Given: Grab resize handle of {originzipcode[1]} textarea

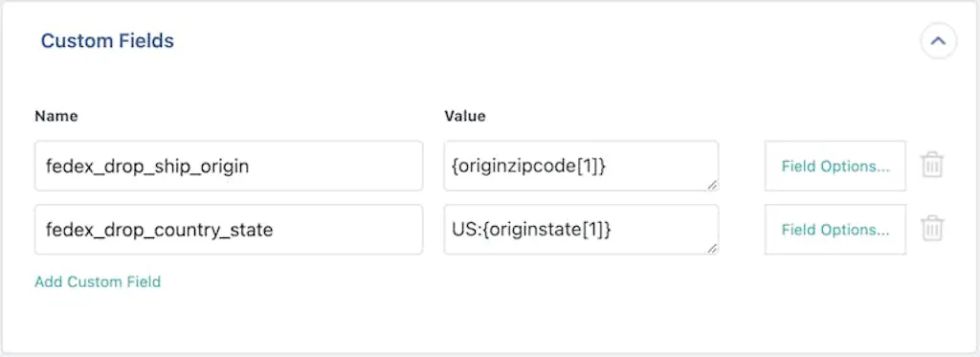Looking at the screenshot, I should pyautogui.click(x=713, y=186).
